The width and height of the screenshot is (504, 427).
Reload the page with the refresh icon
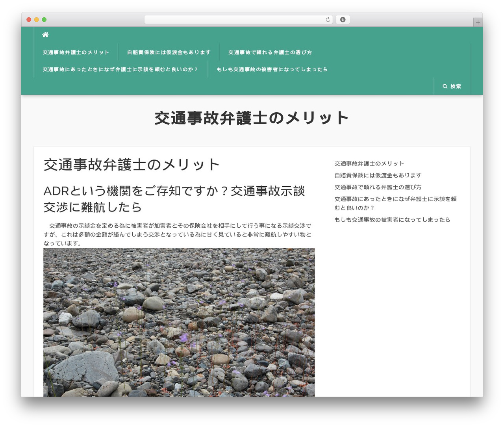click(328, 20)
